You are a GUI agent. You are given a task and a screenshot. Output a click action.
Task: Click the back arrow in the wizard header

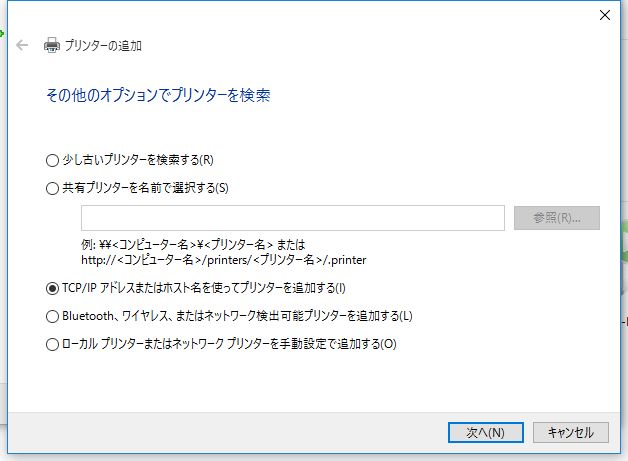click(22, 45)
